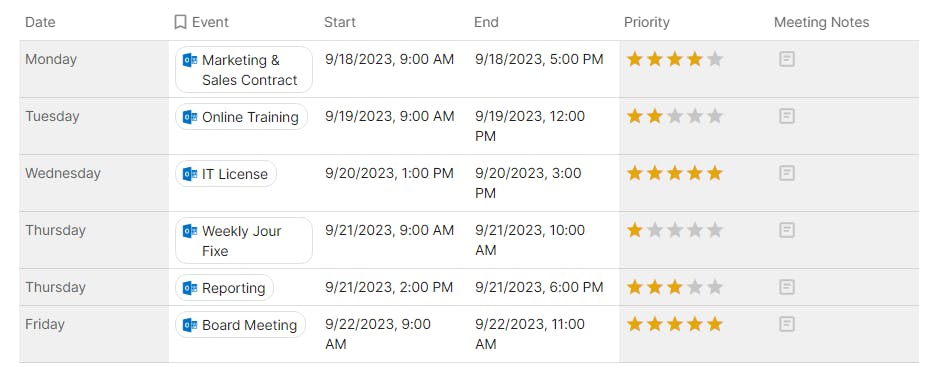Click Outlook icon in Online Training chip
The width and height of the screenshot is (939, 382).
tap(190, 117)
